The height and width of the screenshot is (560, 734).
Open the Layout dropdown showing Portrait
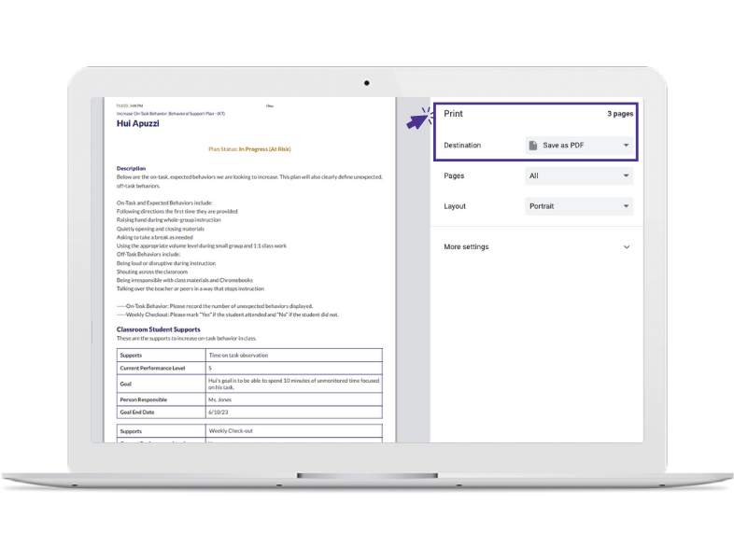click(579, 206)
